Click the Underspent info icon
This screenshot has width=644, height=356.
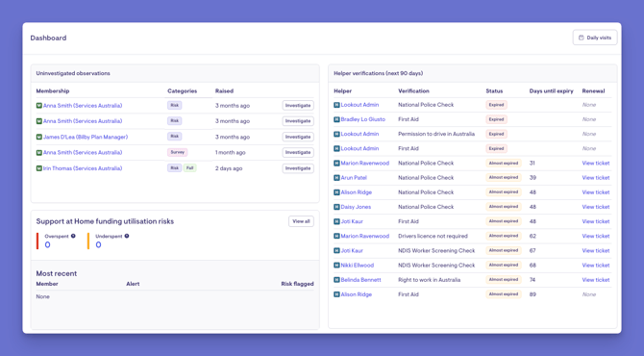coord(127,236)
